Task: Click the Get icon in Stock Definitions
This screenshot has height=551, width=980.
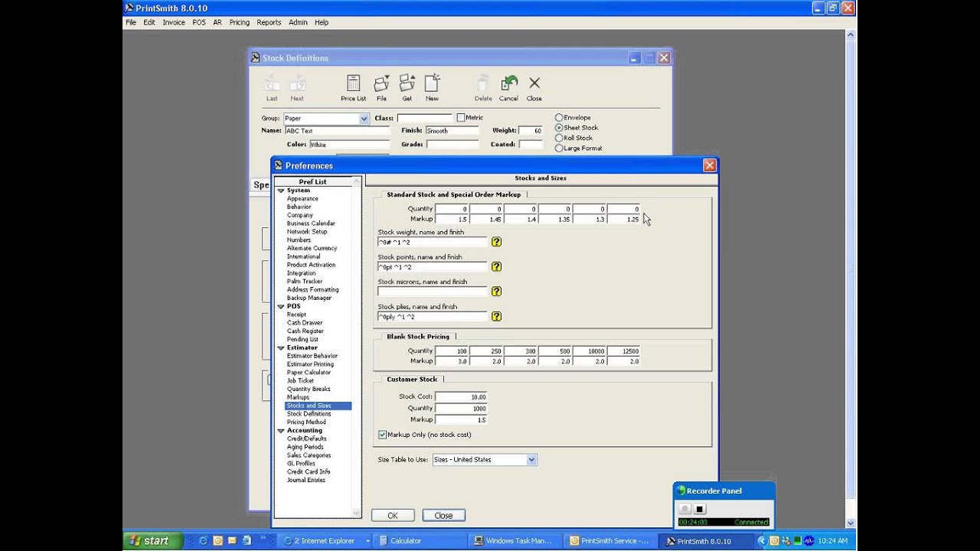Action: click(407, 87)
